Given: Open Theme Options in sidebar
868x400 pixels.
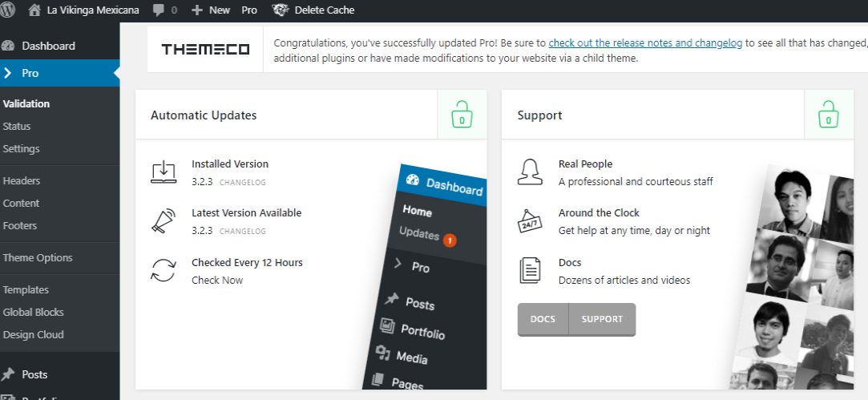Looking at the screenshot, I should [38, 257].
